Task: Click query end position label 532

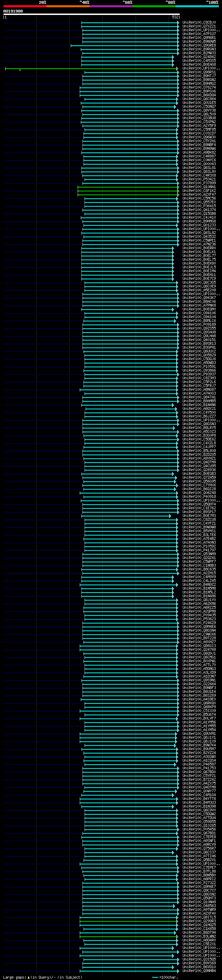Action: tap(175, 17)
